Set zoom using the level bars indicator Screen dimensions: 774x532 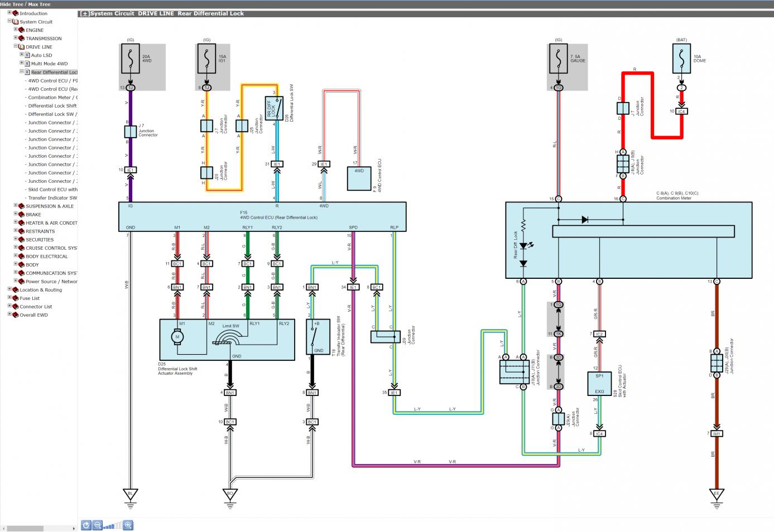pos(113,525)
